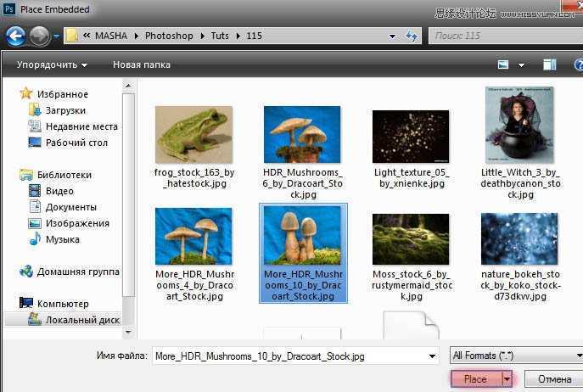The height and width of the screenshot is (392, 583).
Task: Open Изображения library
Action: tap(77, 223)
